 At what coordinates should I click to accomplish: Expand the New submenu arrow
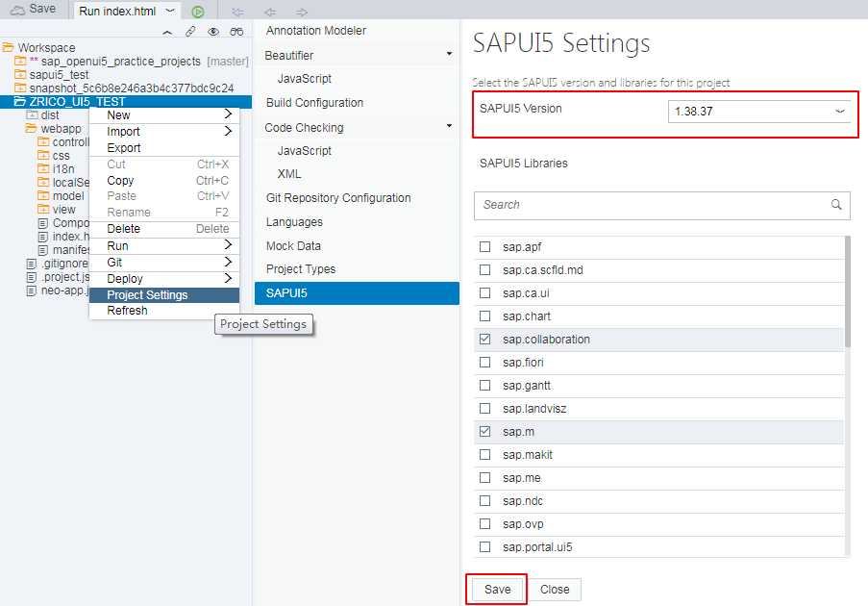[228, 114]
